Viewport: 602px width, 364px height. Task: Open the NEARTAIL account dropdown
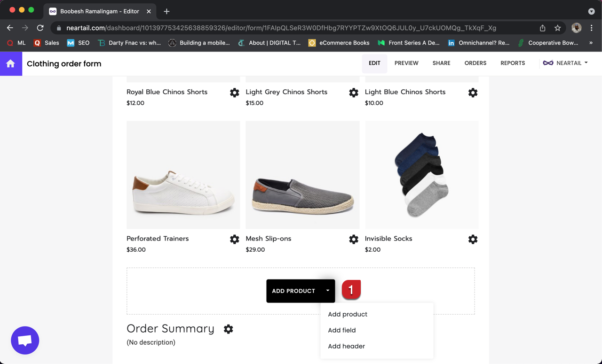(565, 63)
